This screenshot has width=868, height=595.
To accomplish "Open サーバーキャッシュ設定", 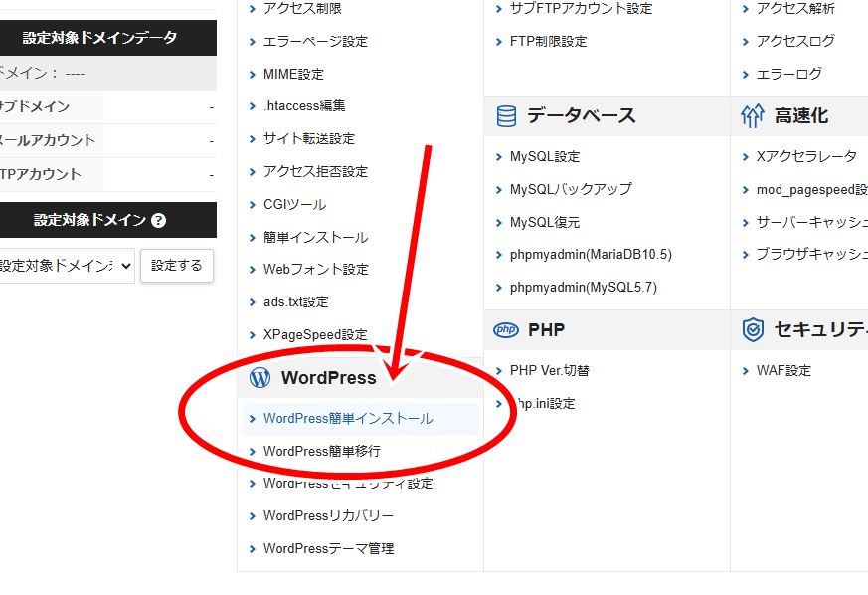I will click(x=812, y=223).
